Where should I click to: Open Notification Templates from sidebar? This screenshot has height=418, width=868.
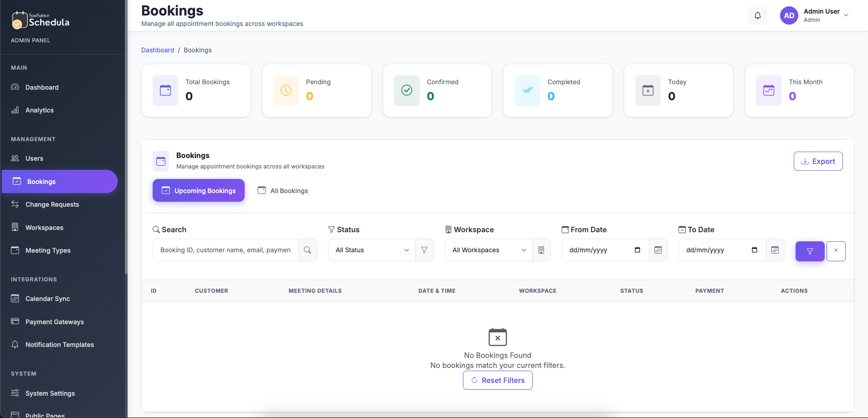tap(59, 345)
